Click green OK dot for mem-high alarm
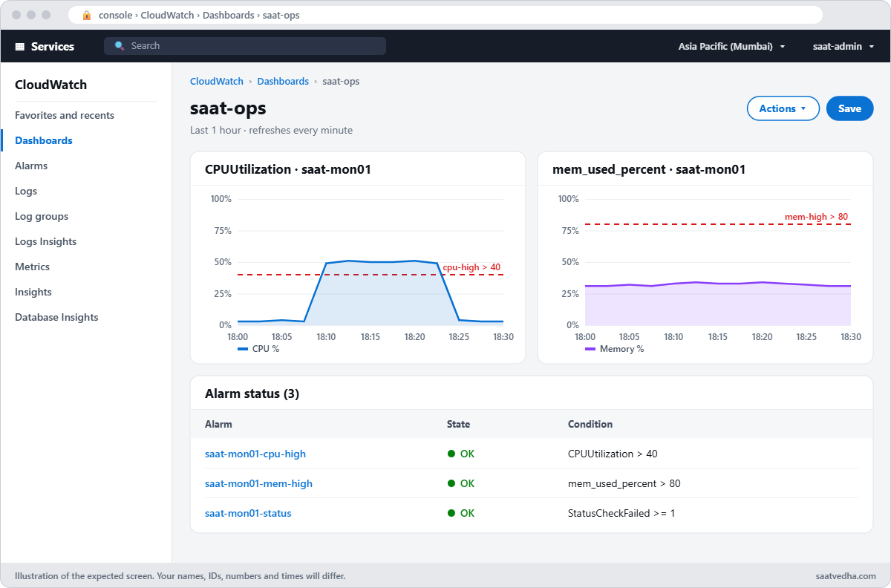The image size is (891, 588). pos(451,483)
